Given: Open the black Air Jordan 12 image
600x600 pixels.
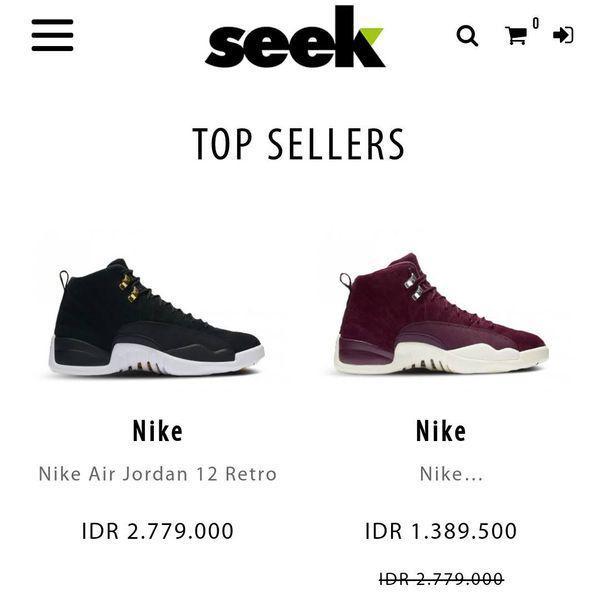Looking at the screenshot, I should [x=157, y=317].
